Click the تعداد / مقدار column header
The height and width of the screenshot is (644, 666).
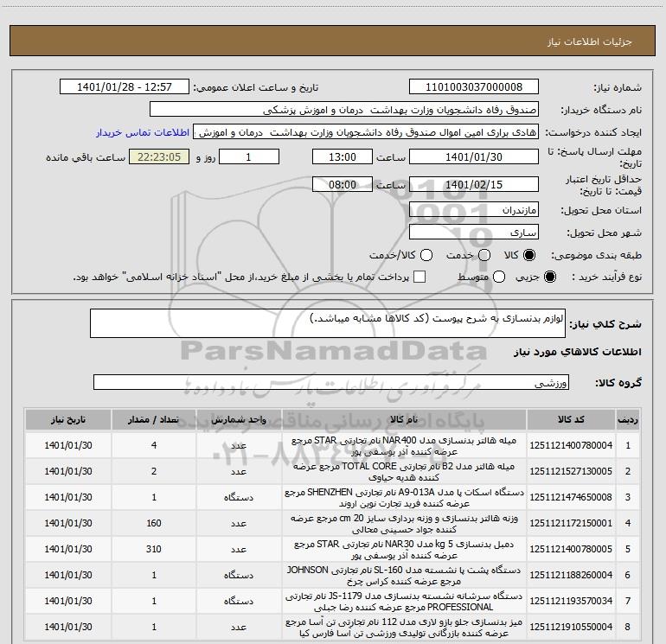(x=154, y=420)
